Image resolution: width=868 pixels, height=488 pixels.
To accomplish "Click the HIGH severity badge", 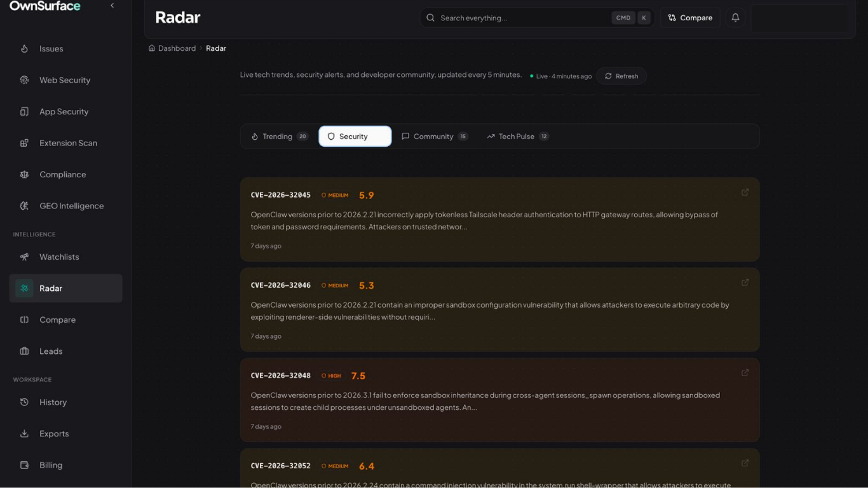I will point(331,376).
